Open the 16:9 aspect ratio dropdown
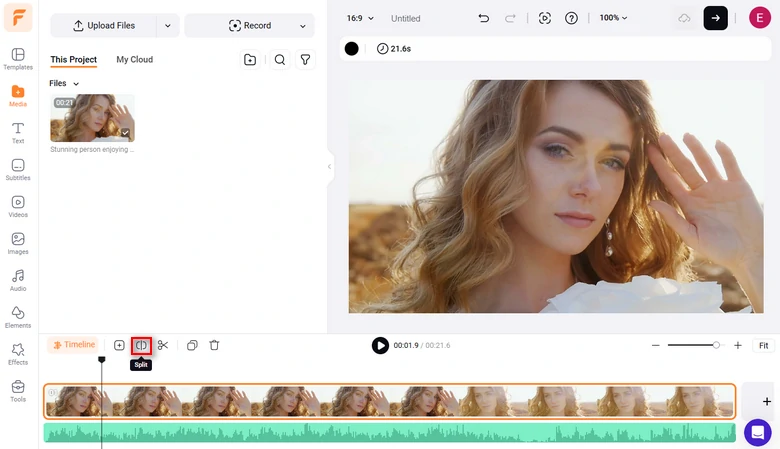 [x=360, y=18]
